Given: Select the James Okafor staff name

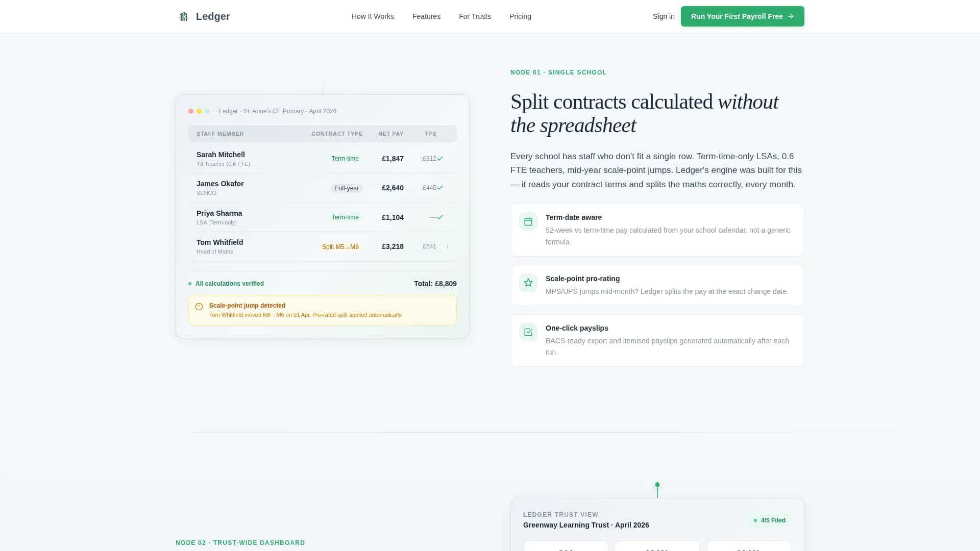Looking at the screenshot, I should [220, 184].
